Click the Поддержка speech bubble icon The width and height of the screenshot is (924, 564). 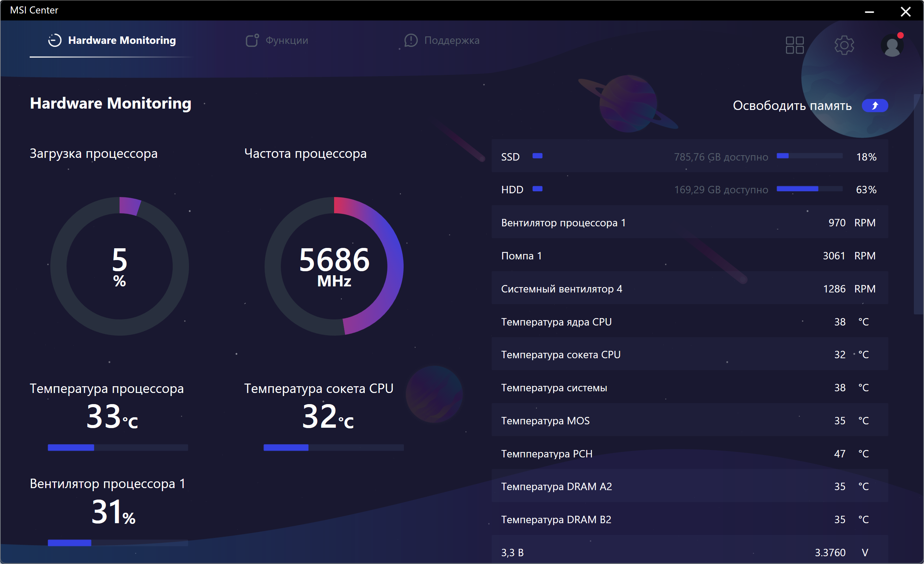tap(411, 40)
